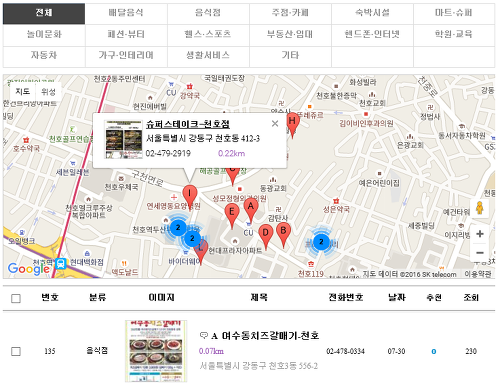Select the 마트·슈퍼 category tab
Viewport: 500px width, 383px height.
point(454,13)
